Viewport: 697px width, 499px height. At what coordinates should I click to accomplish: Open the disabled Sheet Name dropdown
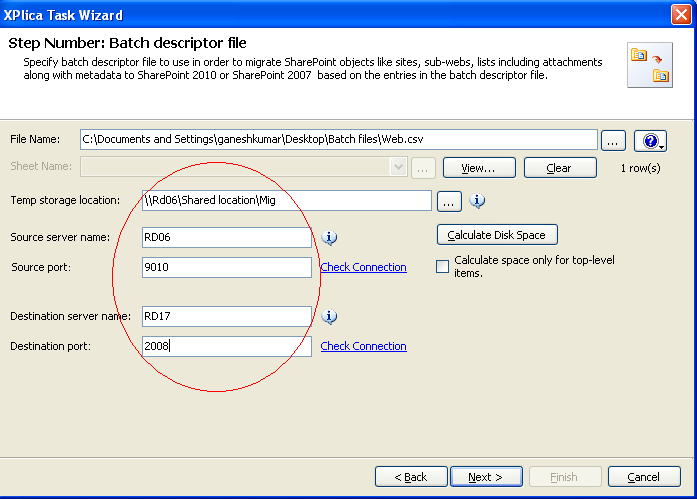click(398, 167)
